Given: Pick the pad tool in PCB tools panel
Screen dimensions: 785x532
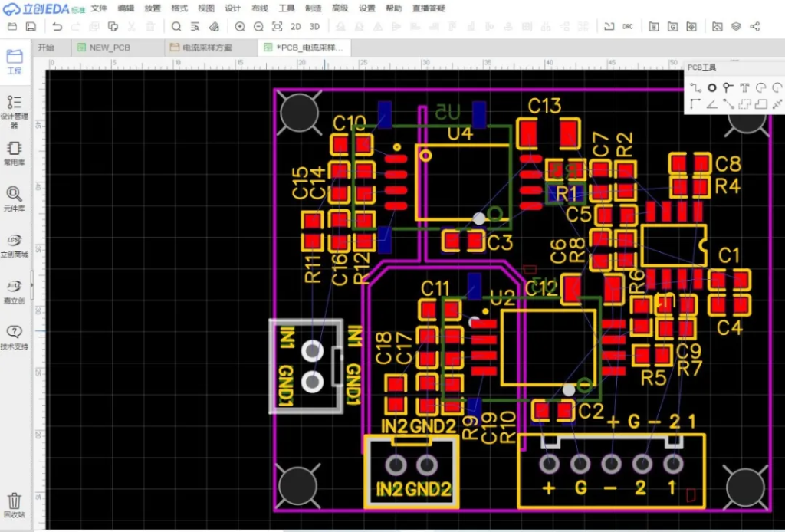Looking at the screenshot, I should (712, 88).
